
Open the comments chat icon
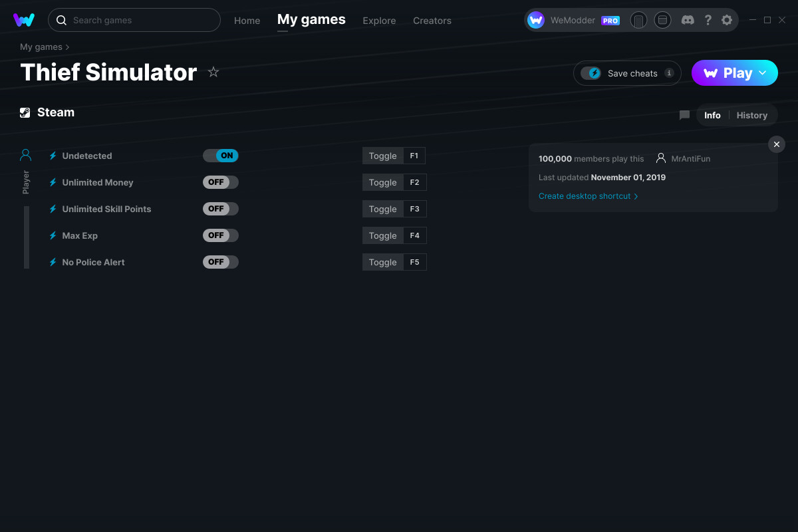[684, 115]
